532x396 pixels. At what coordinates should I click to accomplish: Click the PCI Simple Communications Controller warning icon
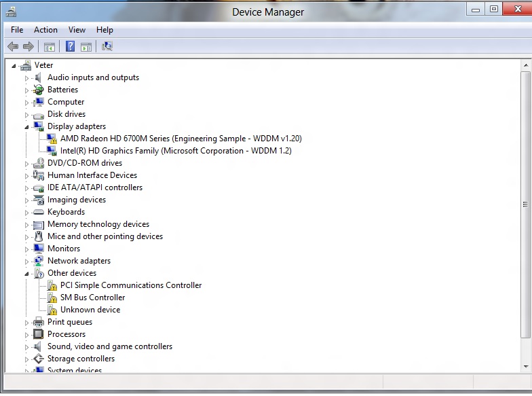tap(52, 285)
